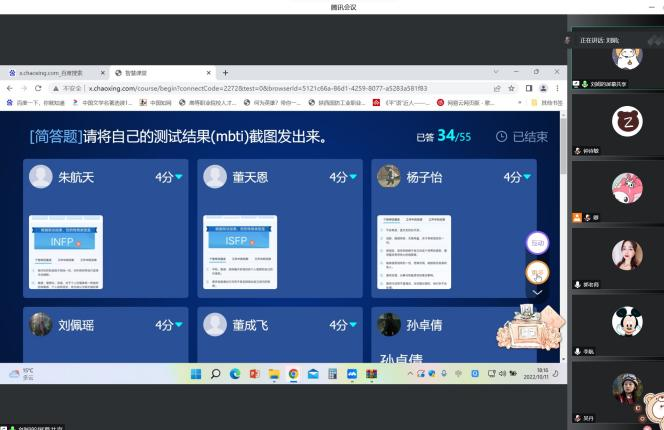
Task: Collapse floating menu with down chevron
Action: (537, 293)
